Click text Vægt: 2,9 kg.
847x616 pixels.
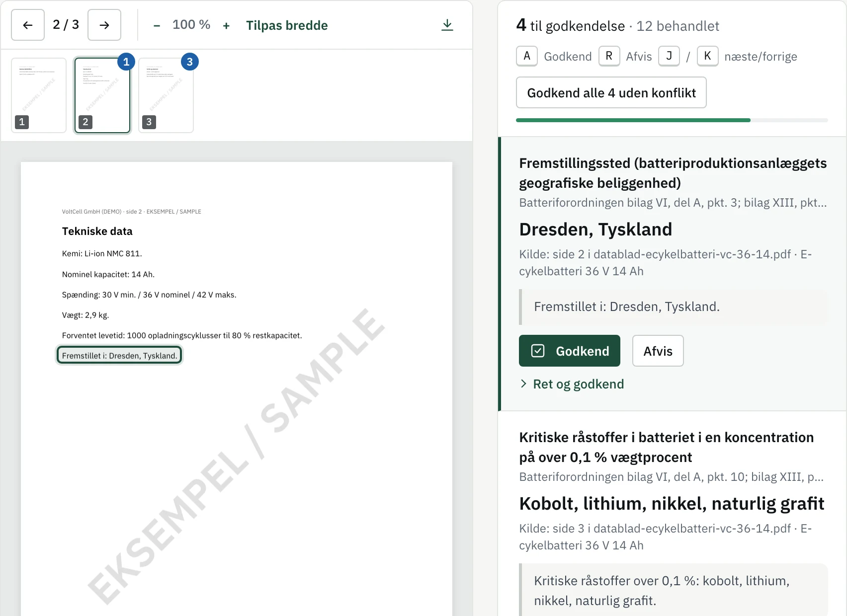[x=85, y=315]
